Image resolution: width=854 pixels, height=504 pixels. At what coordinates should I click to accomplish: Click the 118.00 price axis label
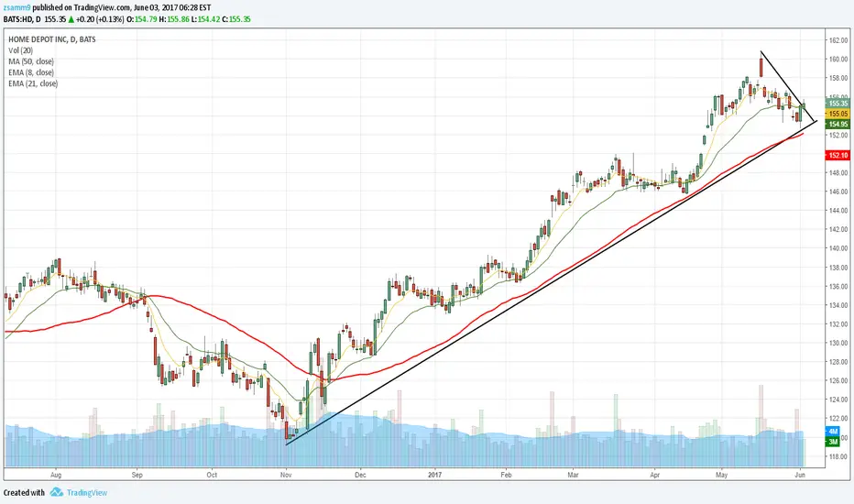point(838,456)
